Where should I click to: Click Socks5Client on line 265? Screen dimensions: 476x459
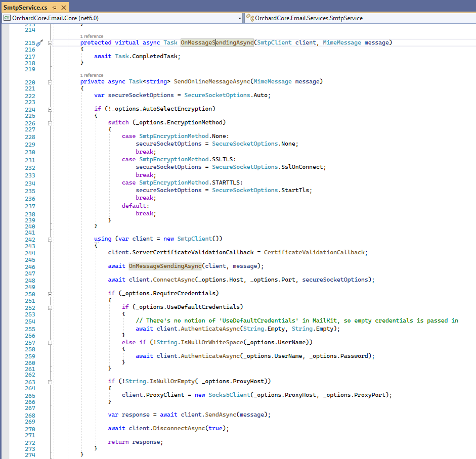pos(229,395)
